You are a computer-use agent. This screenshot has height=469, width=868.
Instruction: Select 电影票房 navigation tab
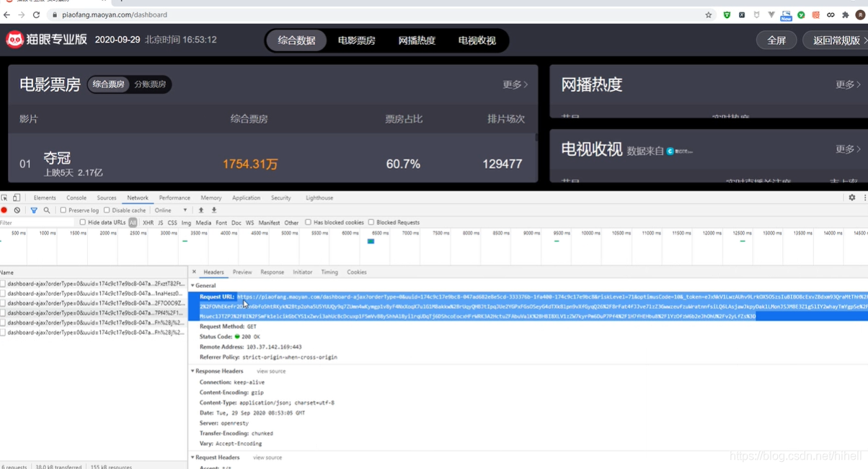357,40
